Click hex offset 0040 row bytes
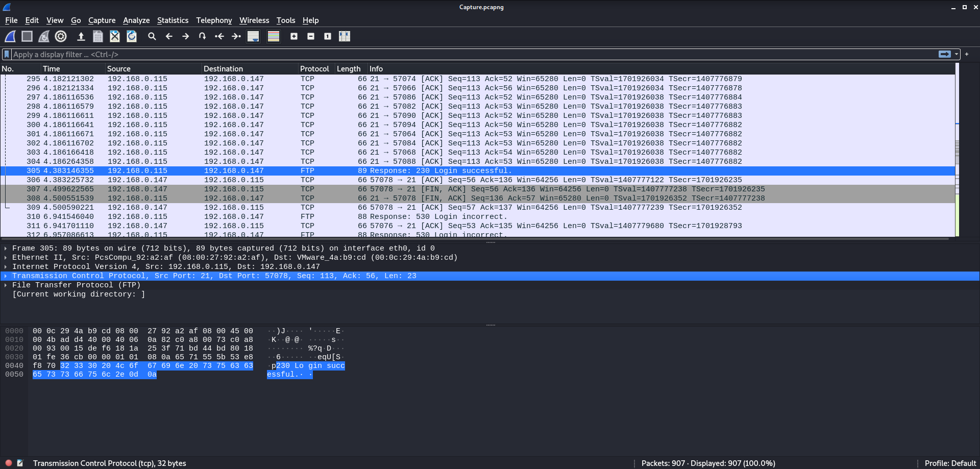This screenshot has width=980, height=469. [x=143, y=365]
